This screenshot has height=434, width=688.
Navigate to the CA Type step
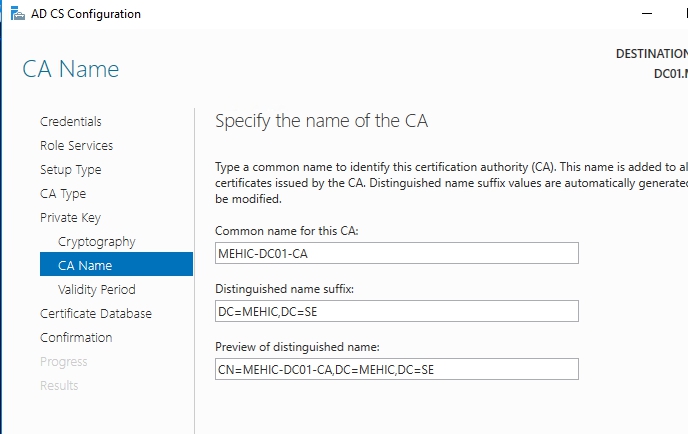[63, 194]
